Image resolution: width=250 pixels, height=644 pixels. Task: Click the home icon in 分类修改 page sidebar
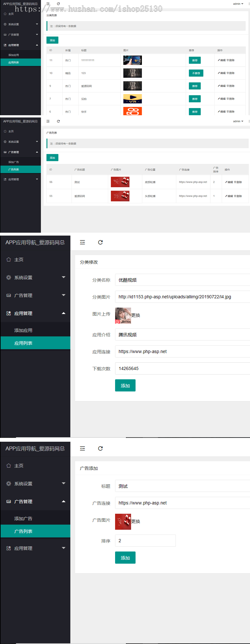click(x=9, y=260)
